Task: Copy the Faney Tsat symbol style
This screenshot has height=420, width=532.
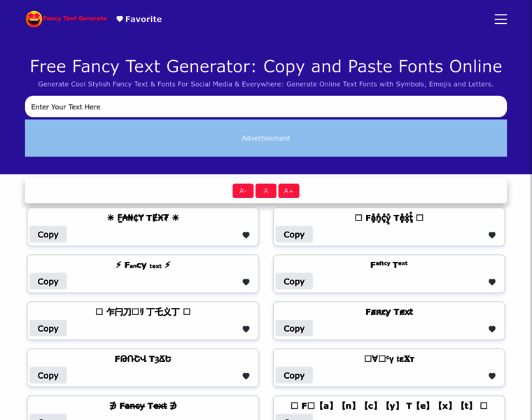Action: 48,375
